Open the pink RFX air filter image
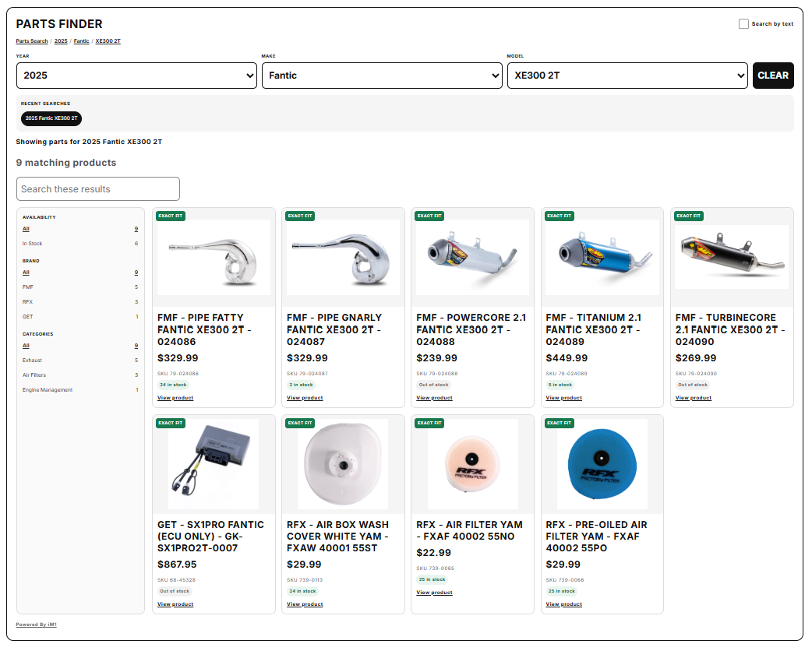This screenshot has width=812, height=651. click(x=473, y=464)
